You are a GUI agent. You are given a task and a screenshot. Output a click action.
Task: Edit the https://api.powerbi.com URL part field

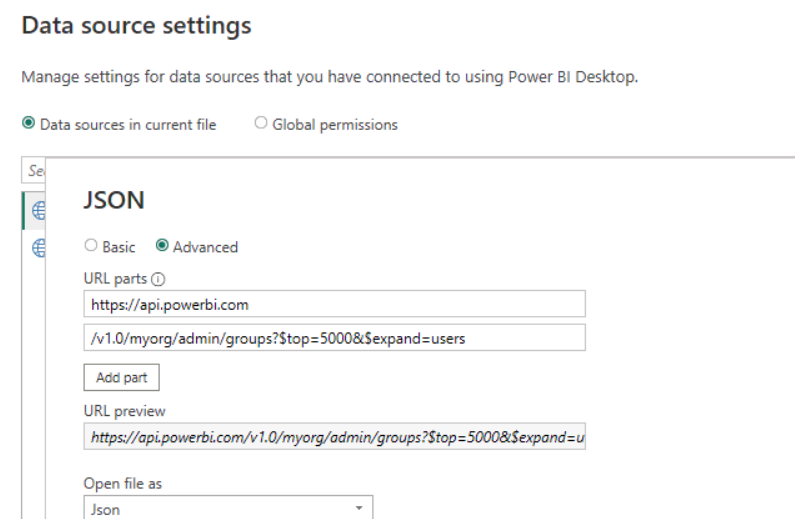[334, 304]
